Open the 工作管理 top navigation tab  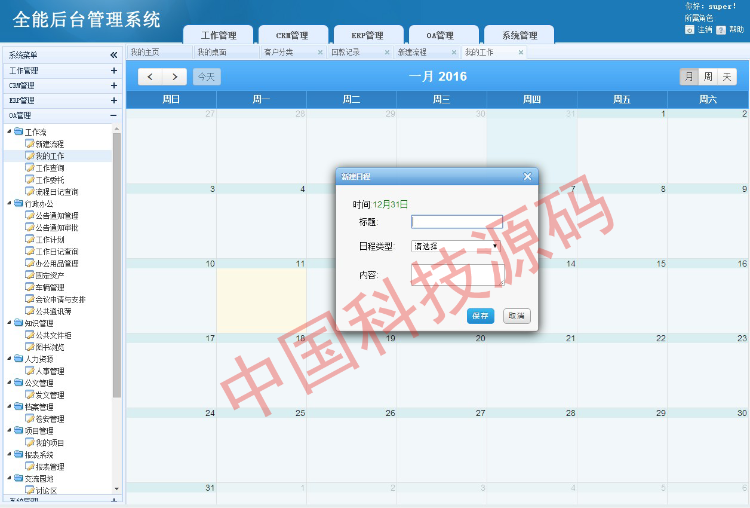(x=218, y=35)
